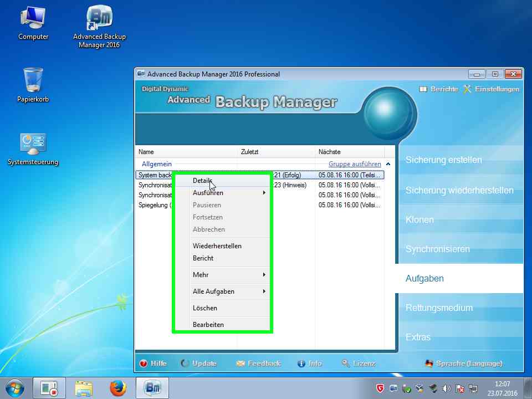This screenshot has width=532, height=399.
Task: Click the greyed Fortsetzen menu entry
Action: coord(223,217)
